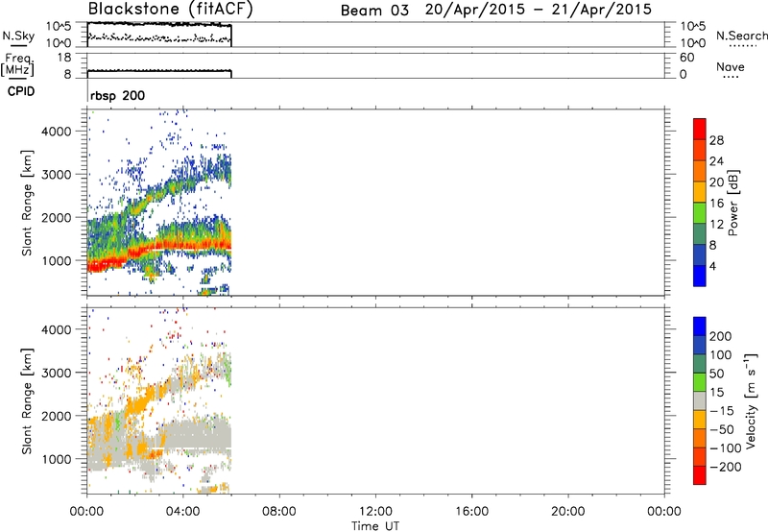Click the 'Slant Range [km]' label of velocity panel
This screenshot has height=532, width=768.
pos(27,400)
